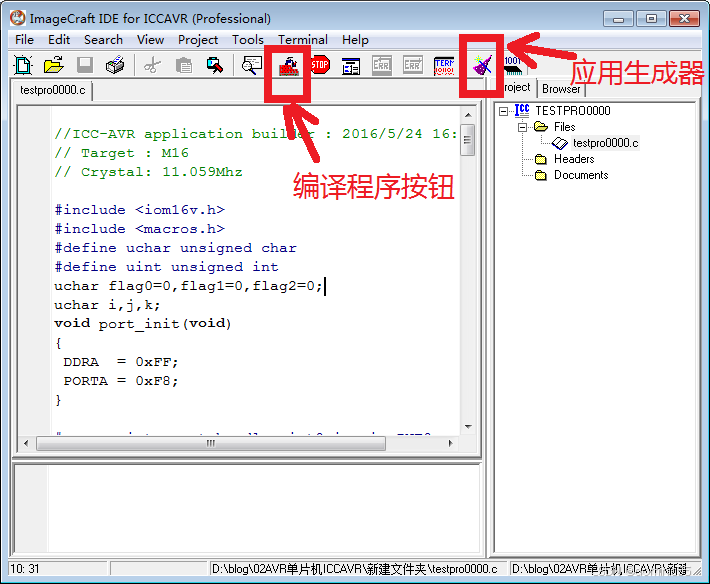Launch the Application Builder wizard icon
This screenshot has height=584, width=710.
click(x=482, y=66)
